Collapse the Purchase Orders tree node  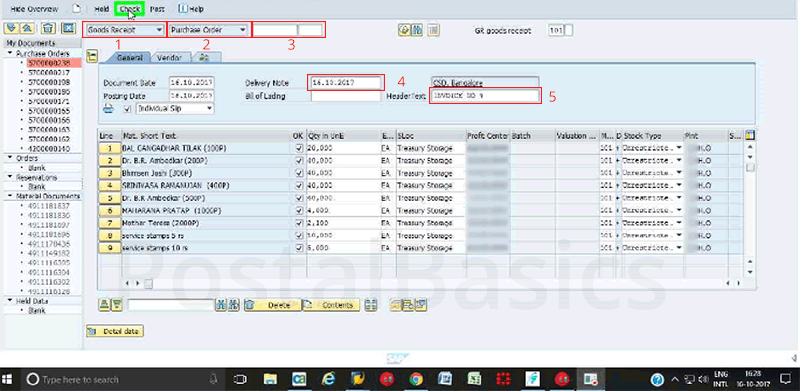click(x=10, y=53)
